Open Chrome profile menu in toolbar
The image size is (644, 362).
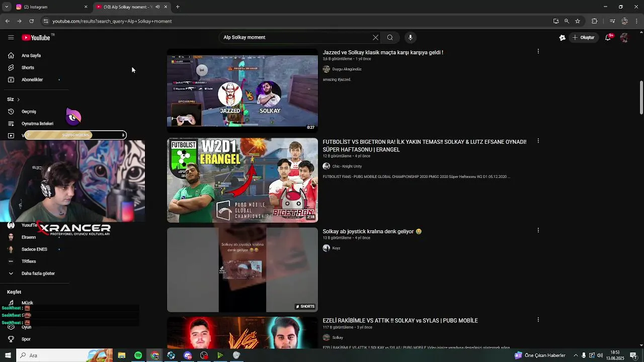(625, 21)
